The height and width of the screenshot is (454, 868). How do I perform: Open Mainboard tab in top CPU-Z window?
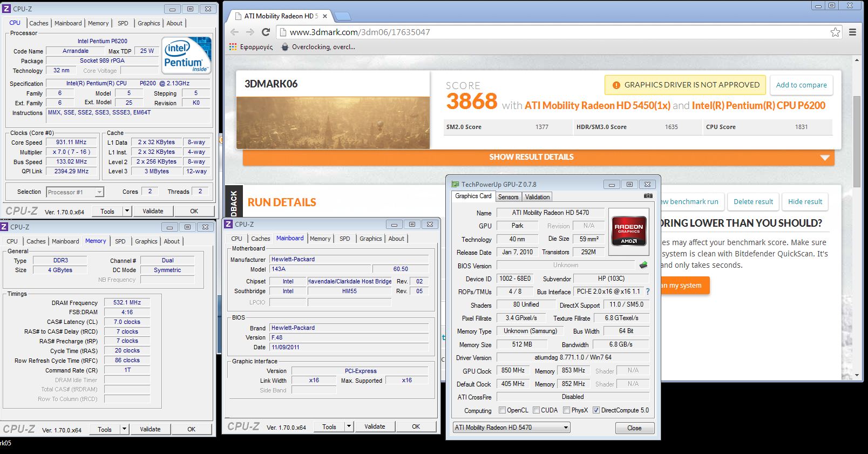click(x=68, y=23)
